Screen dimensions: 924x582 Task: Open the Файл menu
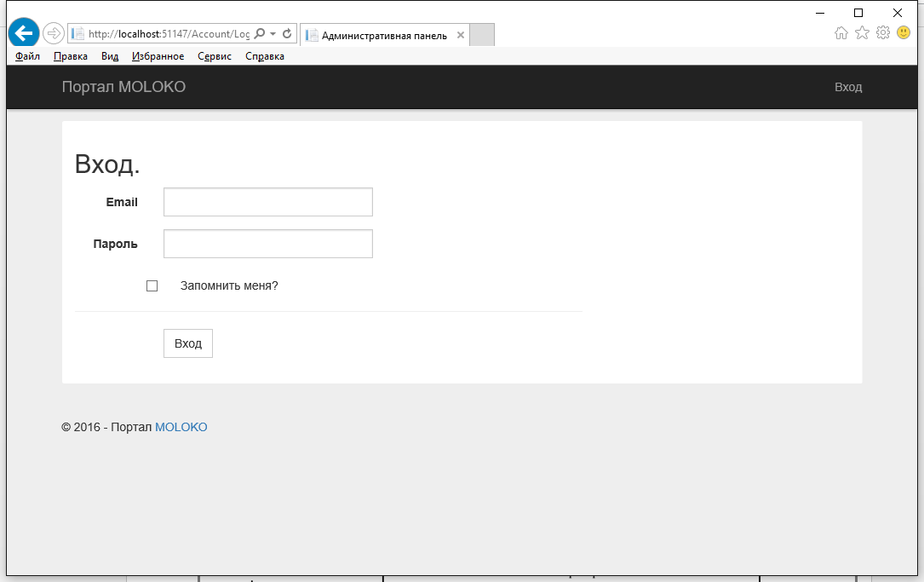(x=27, y=56)
